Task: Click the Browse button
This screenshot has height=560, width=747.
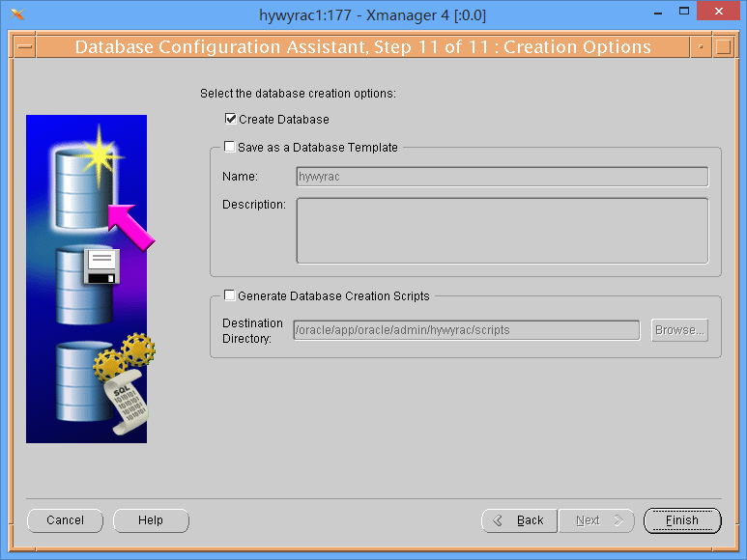Action: pos(679,330)
